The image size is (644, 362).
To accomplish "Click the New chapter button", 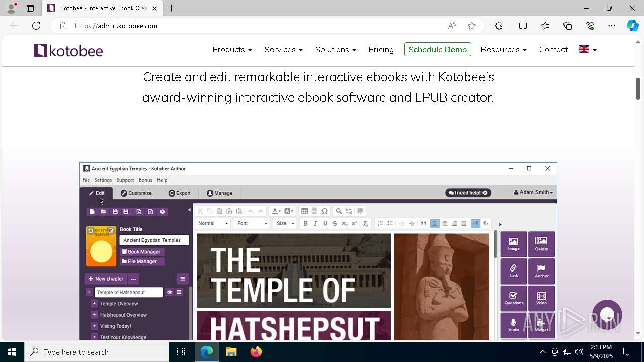I will coord(106,279).
